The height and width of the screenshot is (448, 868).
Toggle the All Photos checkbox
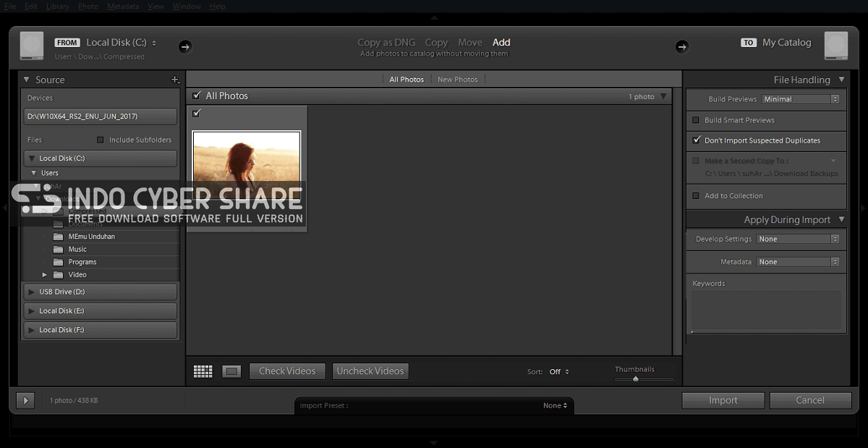(197, 96)
